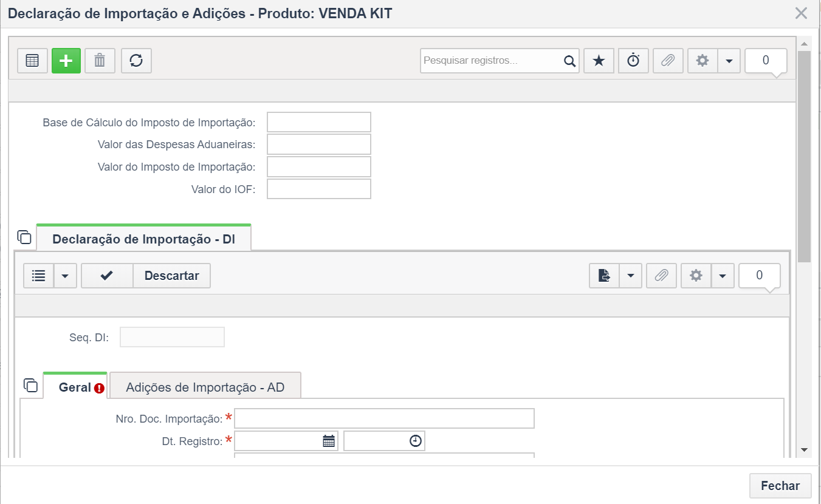Image resolution: width=821 pixels, height=504 pixels.
Task: Switch to Adições de Importação - AD tab
Action: coord(205,387)
